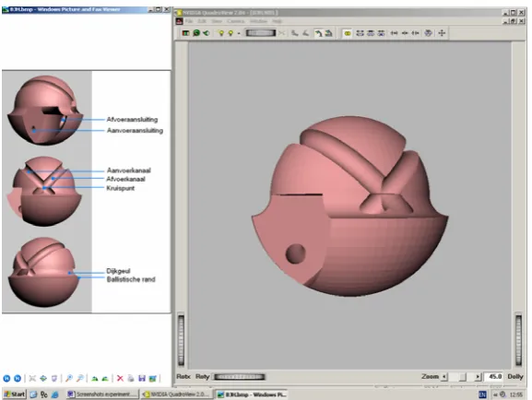
Task: Click the 'Kruispunt' label in the picture
Action: pos(121,188)
